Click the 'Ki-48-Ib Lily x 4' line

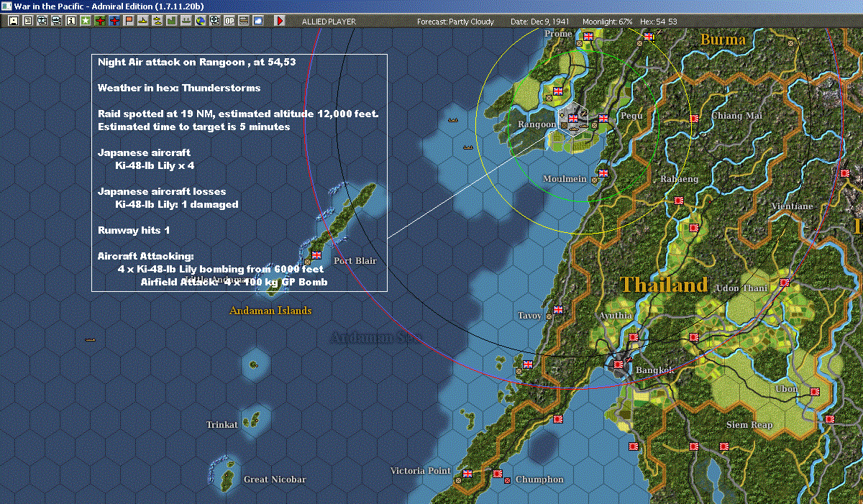[155, 166]
